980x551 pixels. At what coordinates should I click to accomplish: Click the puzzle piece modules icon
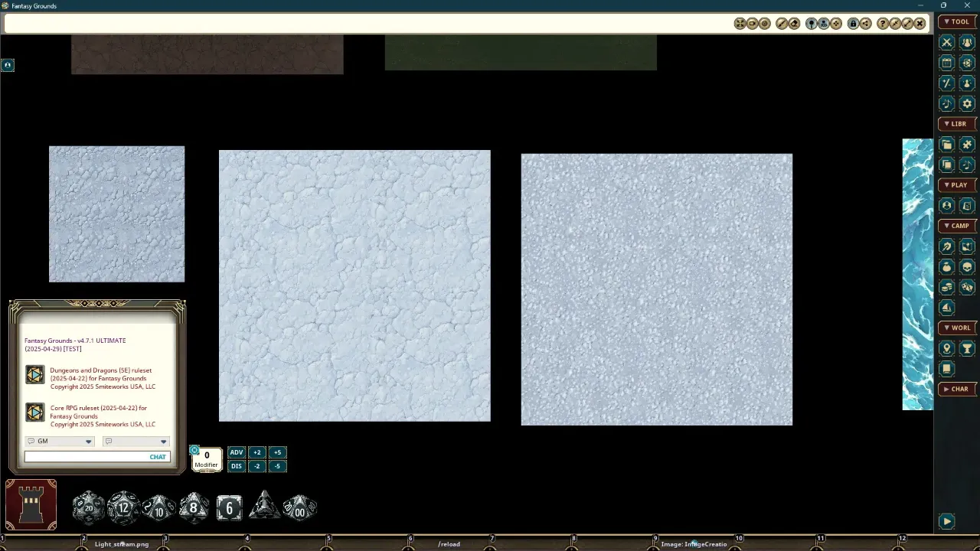point(967,145)
